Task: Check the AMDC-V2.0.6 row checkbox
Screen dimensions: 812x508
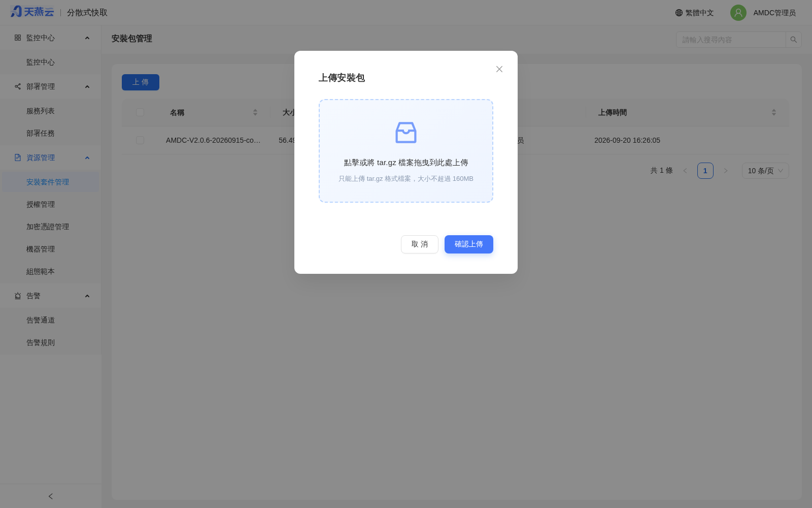Action: 140,140
